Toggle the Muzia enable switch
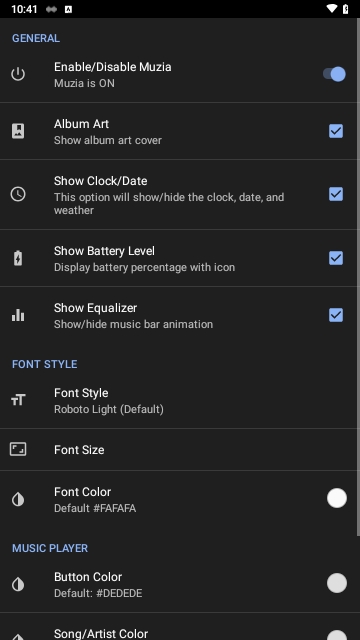This screenshot has height=640, width=360. [334, 74]
